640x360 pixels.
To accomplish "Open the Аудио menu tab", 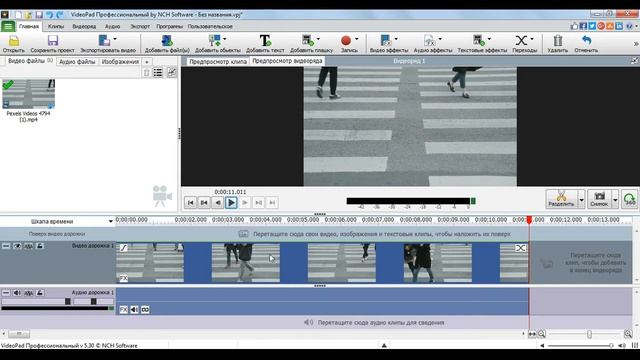I will coord(112,26).
